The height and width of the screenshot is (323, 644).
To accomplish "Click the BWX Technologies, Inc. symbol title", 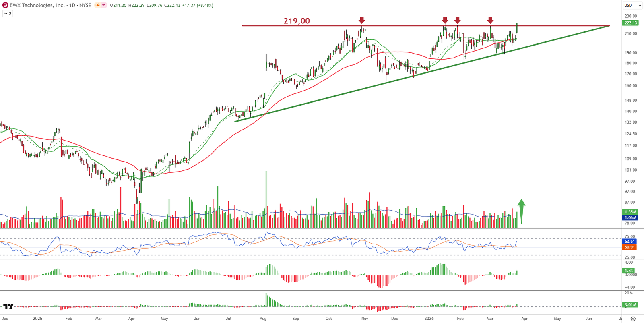I will 37,5.
